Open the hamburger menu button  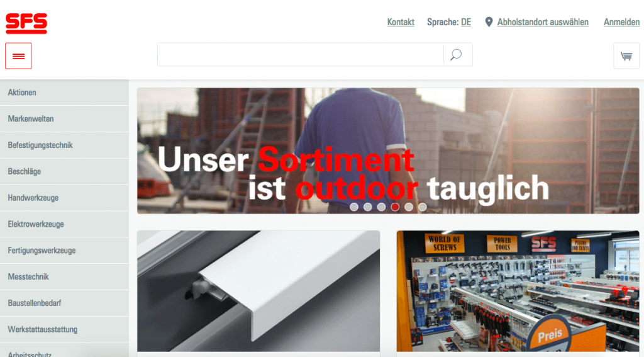pos(18,56)
